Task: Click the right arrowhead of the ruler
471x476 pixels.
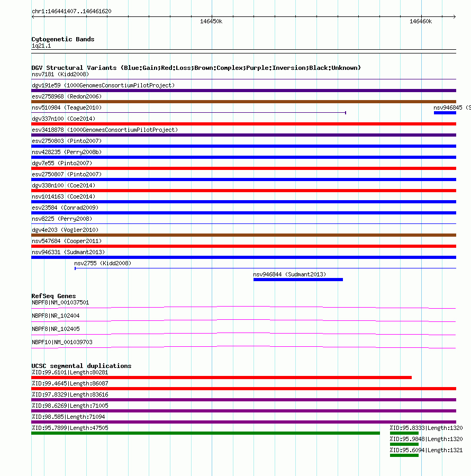Action: coord(454,16)
